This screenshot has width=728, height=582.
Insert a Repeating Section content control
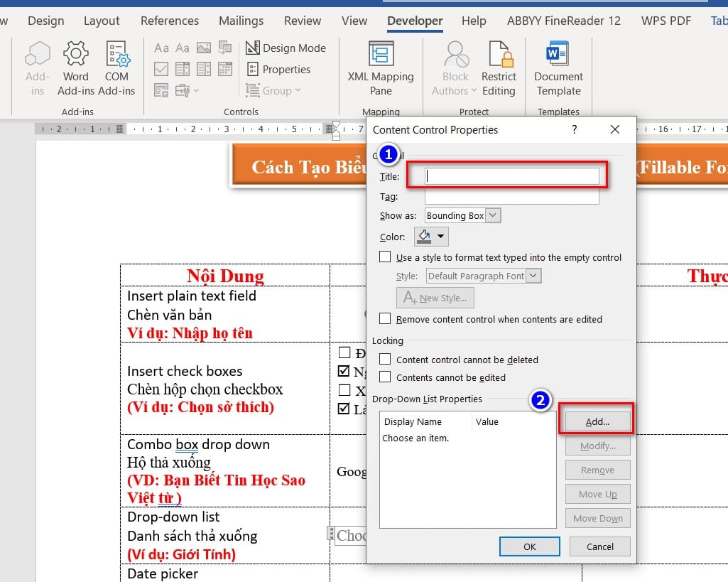click(161, 90)
